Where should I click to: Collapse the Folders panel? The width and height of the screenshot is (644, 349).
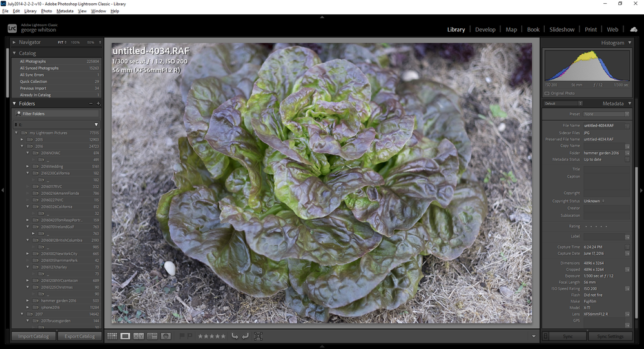click(14, 104)
